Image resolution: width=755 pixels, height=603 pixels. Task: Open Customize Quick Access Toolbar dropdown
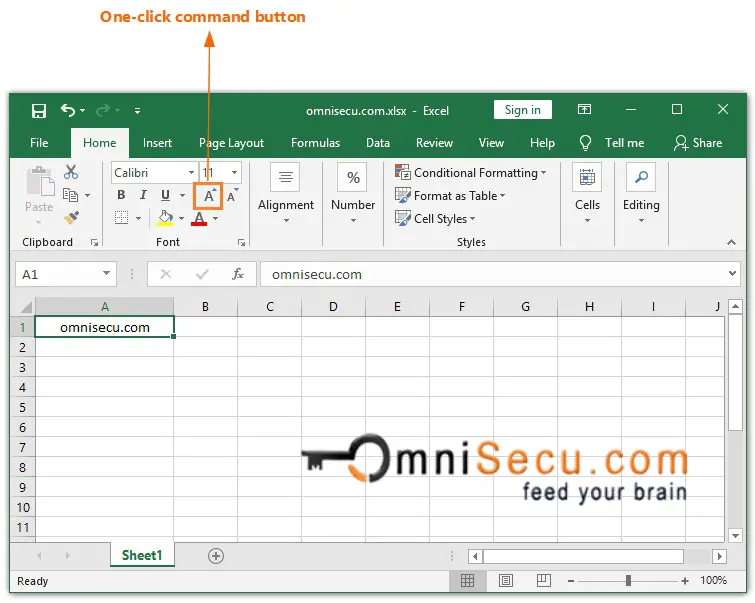(138, 111)
